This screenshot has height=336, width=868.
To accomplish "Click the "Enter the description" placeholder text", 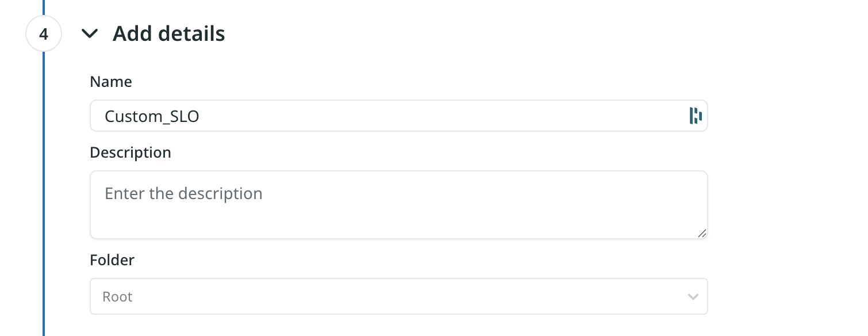I will click(183, 193).
